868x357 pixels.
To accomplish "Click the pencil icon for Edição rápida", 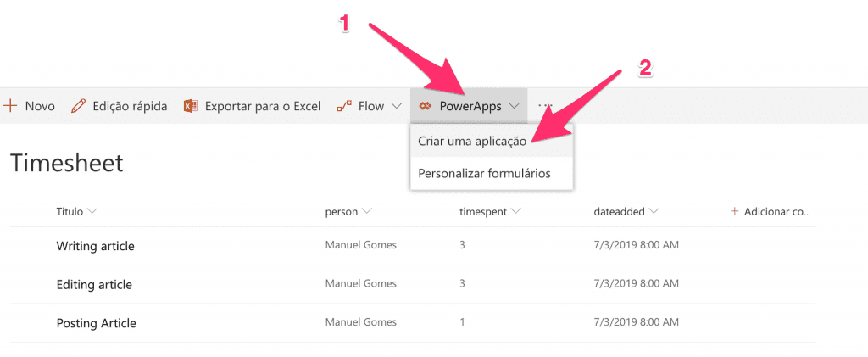I will pos(79,106).
